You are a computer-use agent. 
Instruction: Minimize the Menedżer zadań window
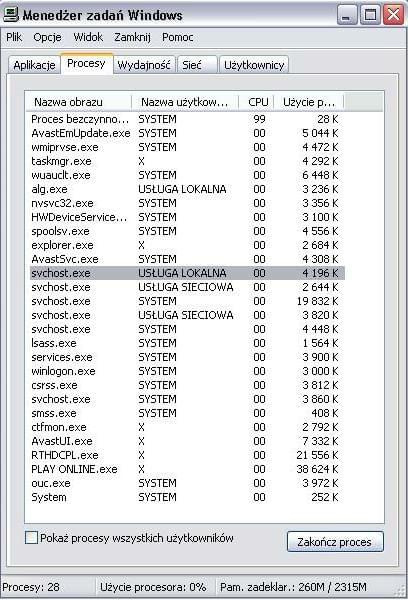(x=347, y=15)
